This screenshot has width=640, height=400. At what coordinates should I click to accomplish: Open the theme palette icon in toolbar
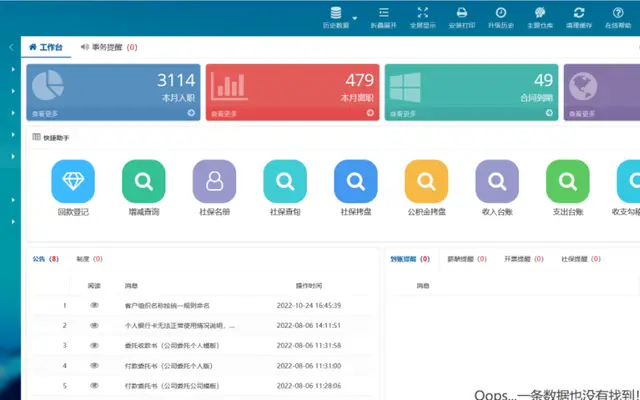point(540,13)
